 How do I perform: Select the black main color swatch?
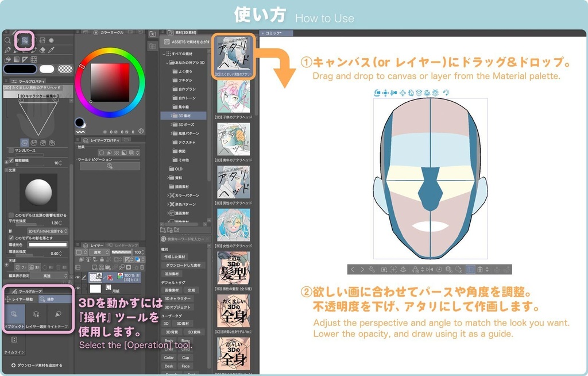pos(20,69)
